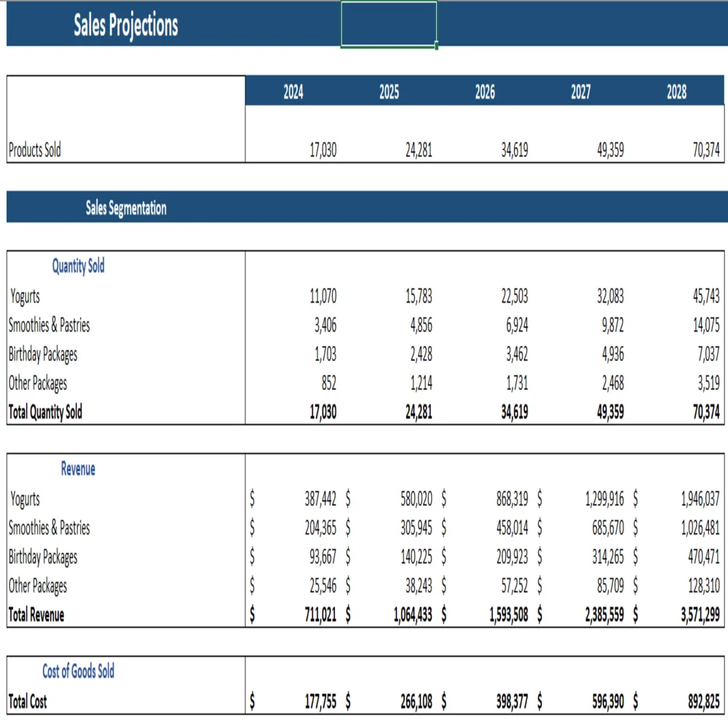Select Other Packages quantity for 2024
This screenshot has width=728, height=728.
coord(328,384)
